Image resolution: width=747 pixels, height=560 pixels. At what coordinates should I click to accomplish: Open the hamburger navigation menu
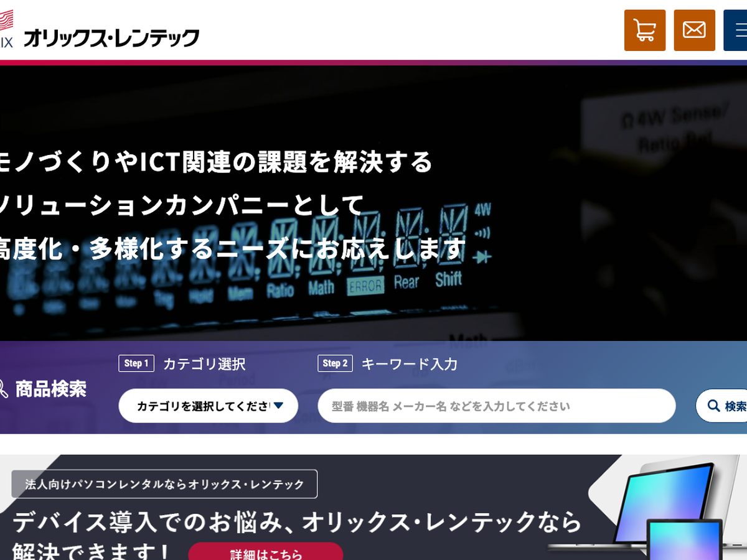(736, 30)
